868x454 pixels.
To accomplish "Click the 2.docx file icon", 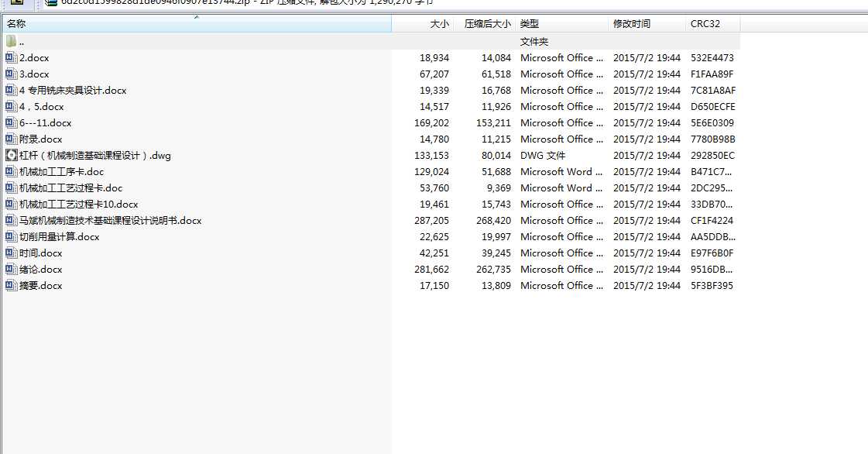I will point(11,57).
